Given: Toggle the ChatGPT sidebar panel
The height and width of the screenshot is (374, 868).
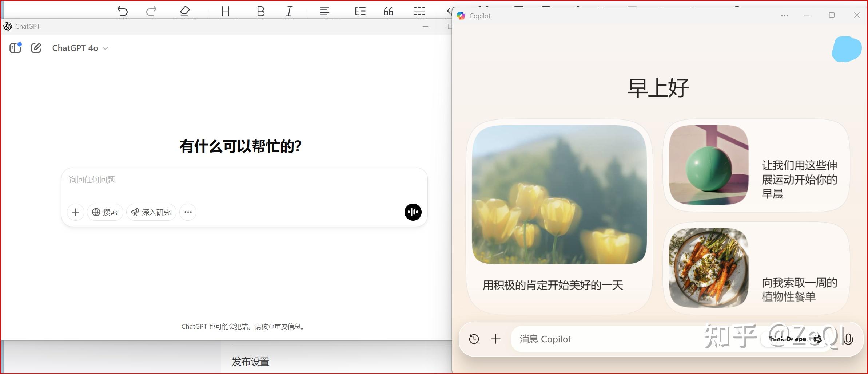Looking at the screenshot, I should pos(15,48).
